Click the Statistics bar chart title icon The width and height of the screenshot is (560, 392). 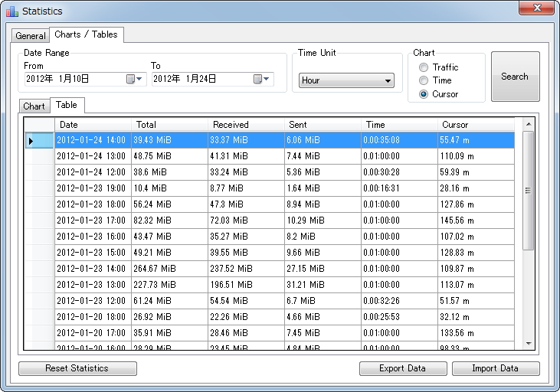coord(11,11)
